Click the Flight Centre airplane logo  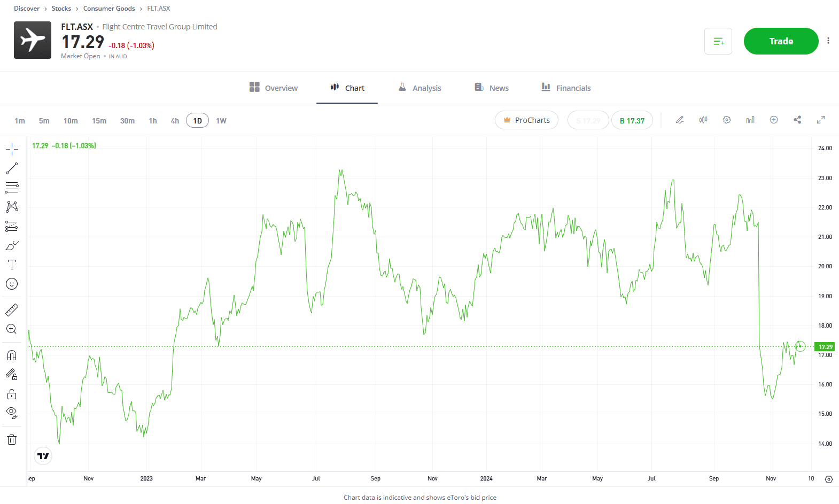click(x=33, y=40)
